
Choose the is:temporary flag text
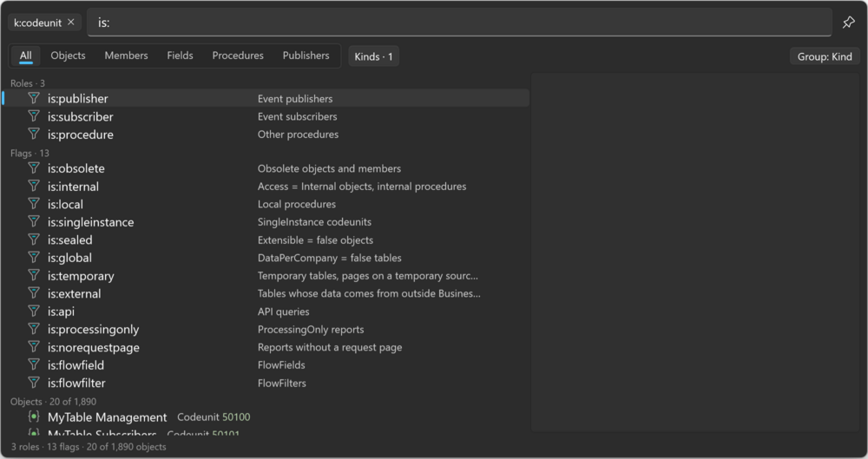81,276
